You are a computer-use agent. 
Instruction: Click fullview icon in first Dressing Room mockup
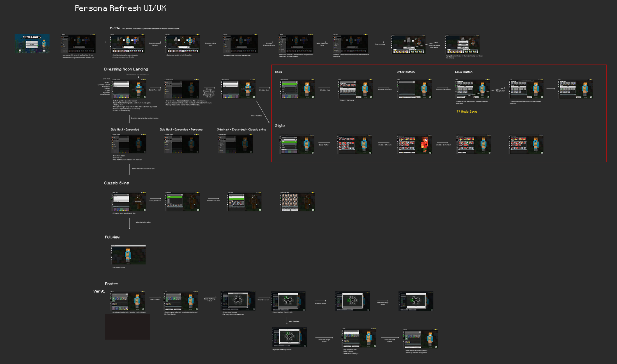click(145, 97)
